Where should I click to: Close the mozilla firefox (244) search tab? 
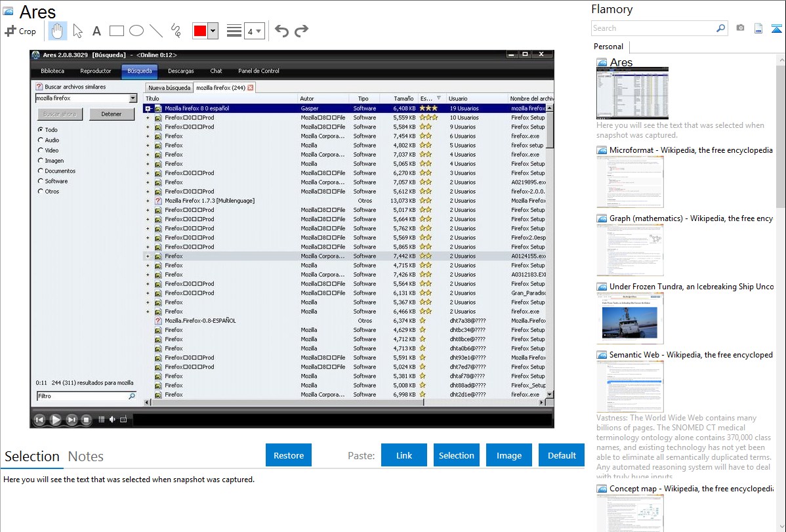[x=251, y=88]
